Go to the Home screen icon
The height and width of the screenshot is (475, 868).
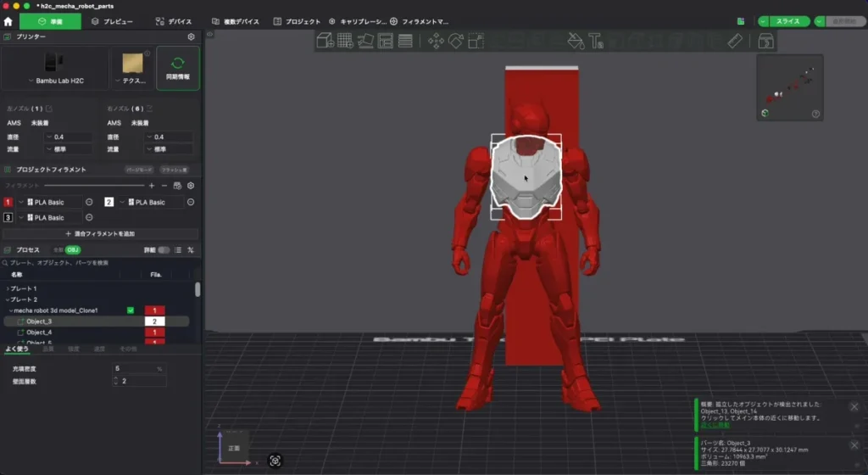pyautogui.click(x=8, y=21)
